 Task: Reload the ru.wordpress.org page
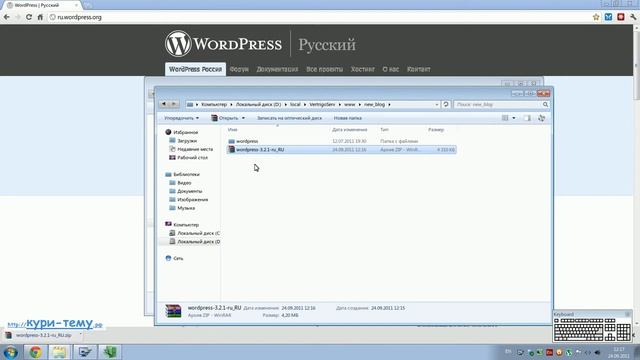click(x=29, y=17)
